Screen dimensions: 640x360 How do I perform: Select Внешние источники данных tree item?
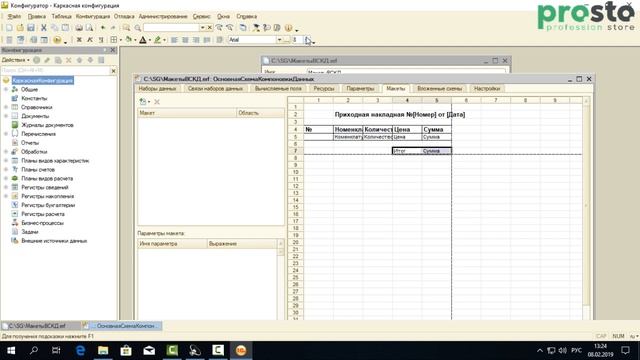click(x=54, y=241)
